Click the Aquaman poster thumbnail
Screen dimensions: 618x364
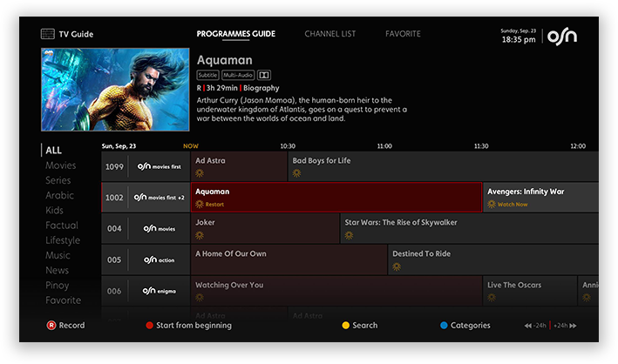click(115, 90)
